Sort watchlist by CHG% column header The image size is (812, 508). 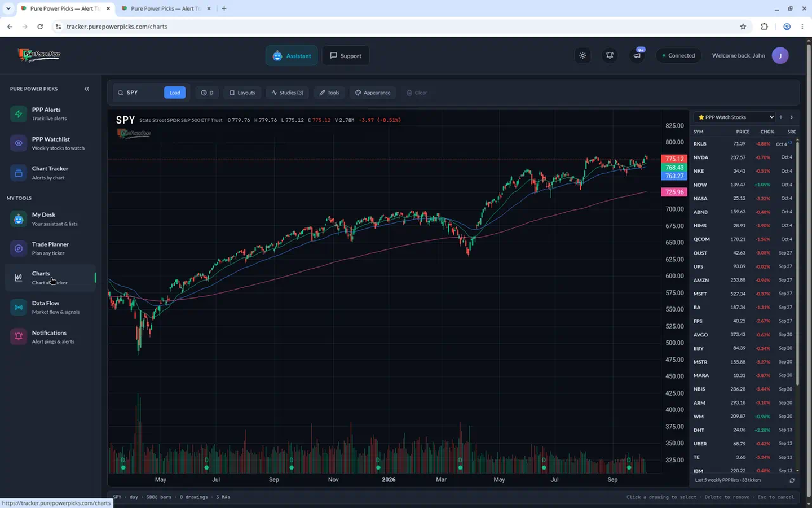pyautogui.click(x=767, y=132)
